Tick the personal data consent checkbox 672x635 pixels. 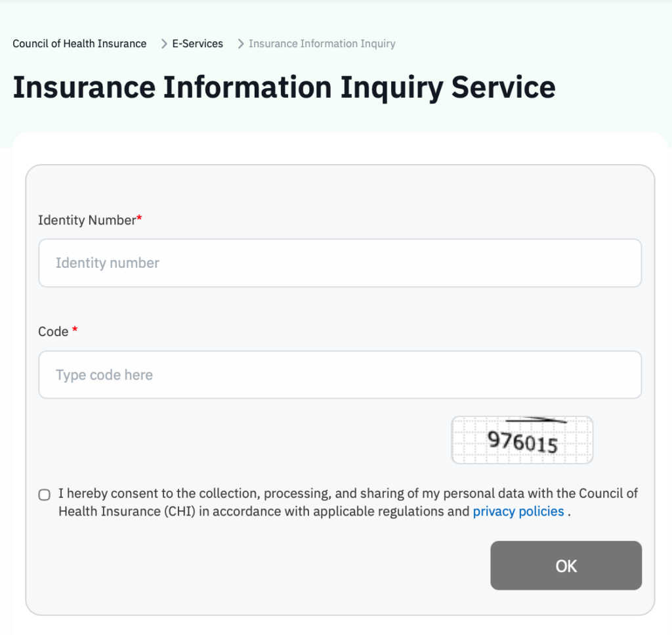pos(45,494)
